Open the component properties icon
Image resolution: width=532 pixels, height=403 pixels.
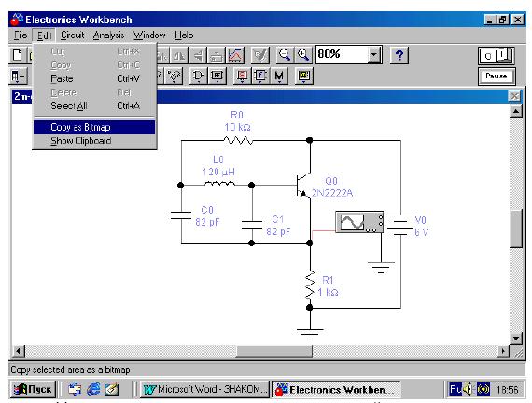pos(260,55)
